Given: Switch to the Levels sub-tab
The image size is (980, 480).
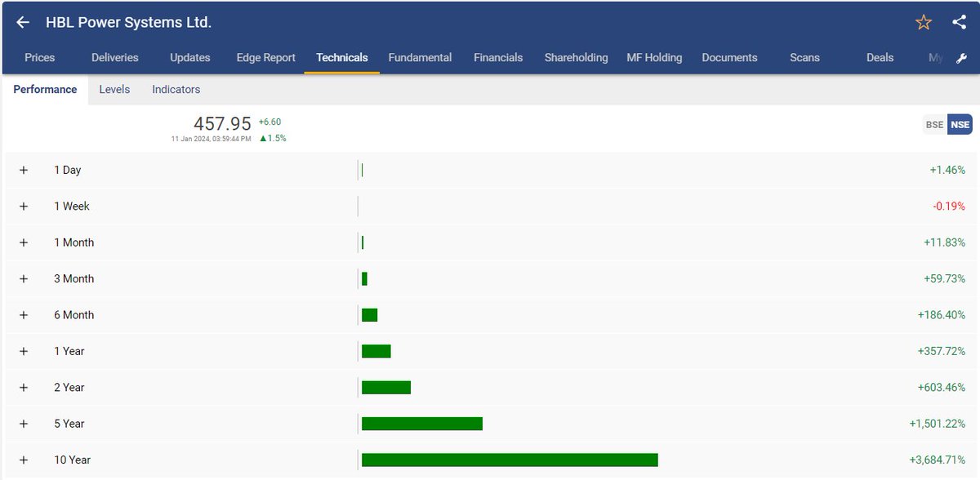Looking at the screenshot, I should 114,90.
